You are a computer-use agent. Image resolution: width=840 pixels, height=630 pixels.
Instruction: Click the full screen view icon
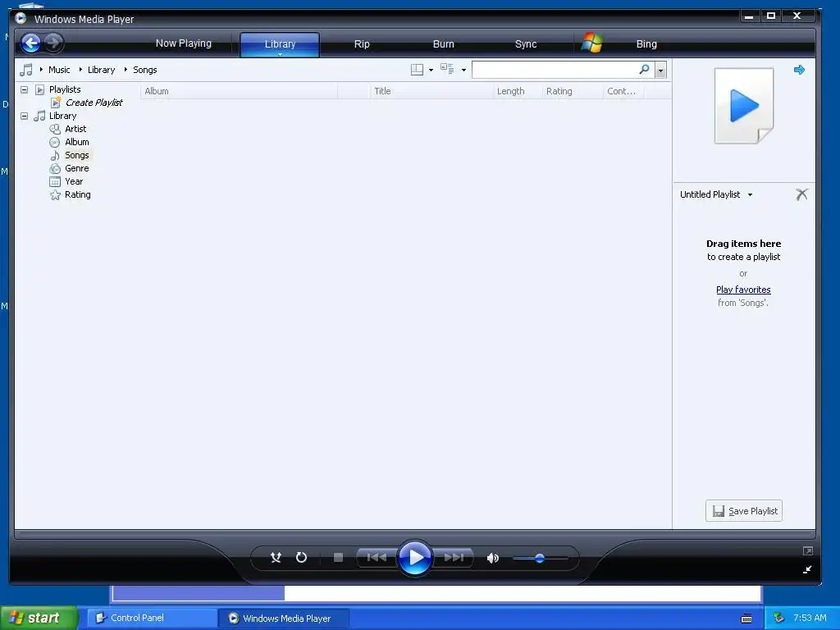(808, 550)
